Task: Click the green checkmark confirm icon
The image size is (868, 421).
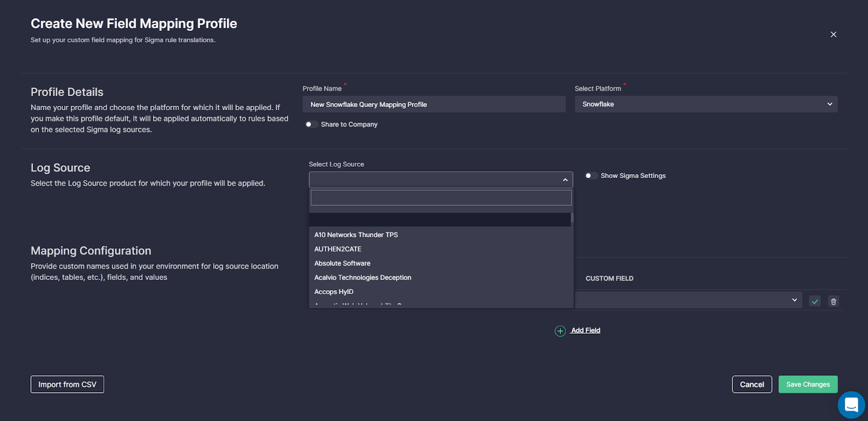Action: (814, 301)
